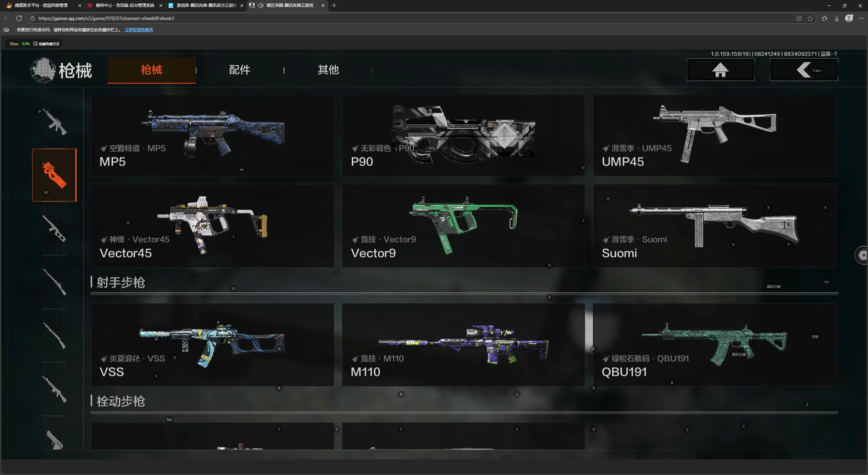The image size is (868, 475).
Task: Open the browser downloads icon
Action: tap(836, 18)
